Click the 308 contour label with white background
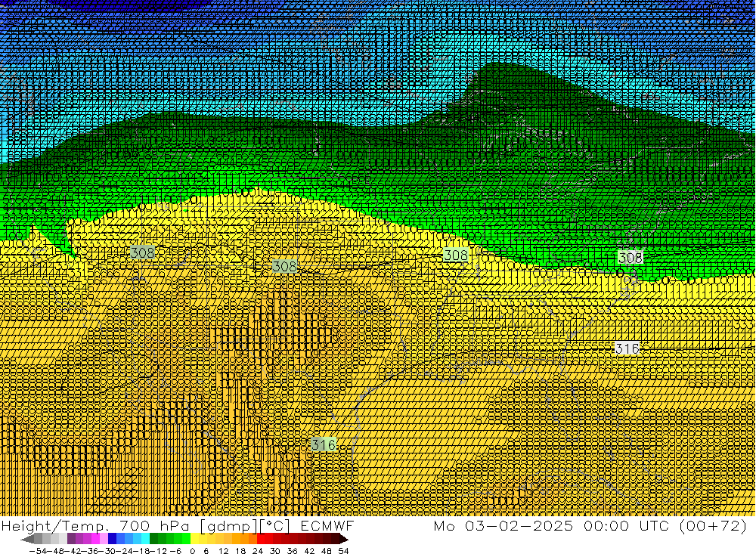The image size is (756, 554). 631,258
